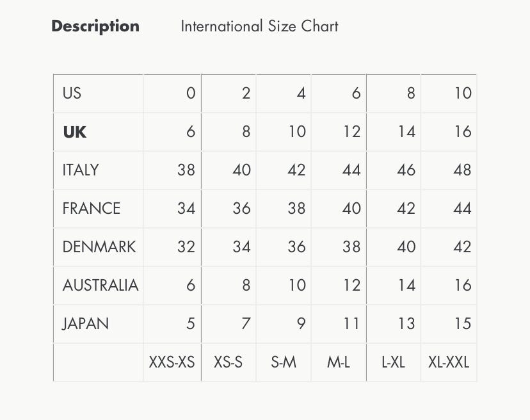Open the International Size Chart tab

(259, 26)
